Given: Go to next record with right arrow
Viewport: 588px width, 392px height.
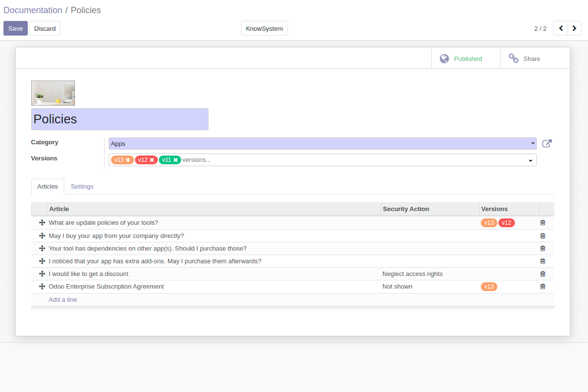Looking at the screenshot, I should point(574,29).
